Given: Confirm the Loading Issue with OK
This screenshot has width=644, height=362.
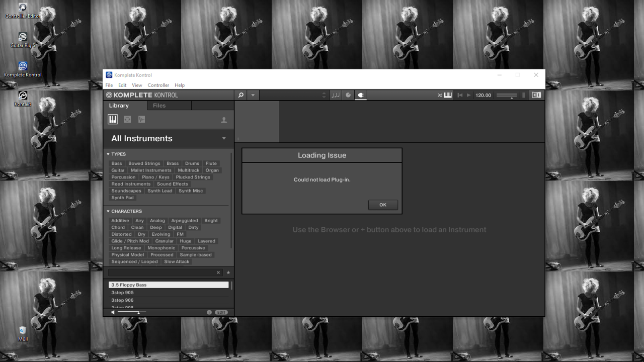Looking at the screenshot, I should click(383, 205).
